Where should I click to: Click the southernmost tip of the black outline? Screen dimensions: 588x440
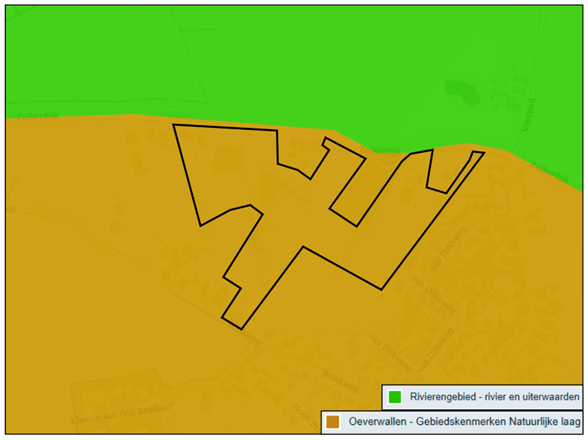point(241,329)
